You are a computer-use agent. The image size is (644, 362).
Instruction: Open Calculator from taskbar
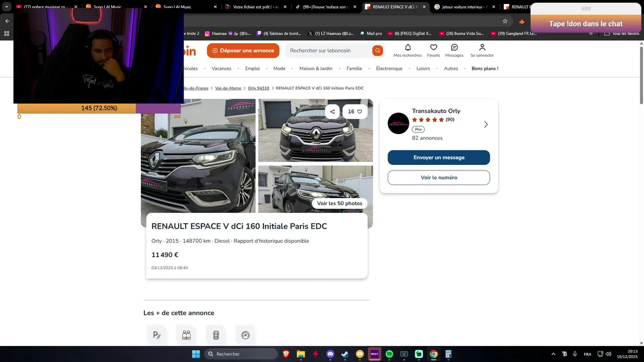tap(448, 354)
